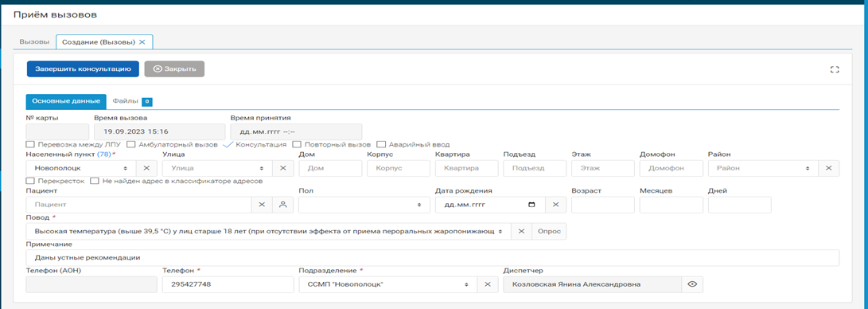
Task: Click the eye icon next to Диспетчер
Action: 691,284
